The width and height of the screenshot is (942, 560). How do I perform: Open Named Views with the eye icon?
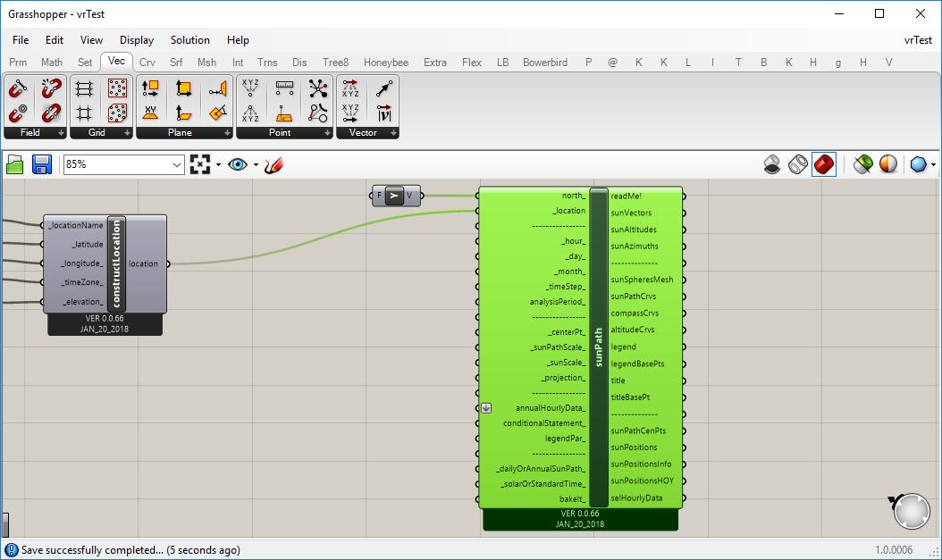click(x=238, y=164)
